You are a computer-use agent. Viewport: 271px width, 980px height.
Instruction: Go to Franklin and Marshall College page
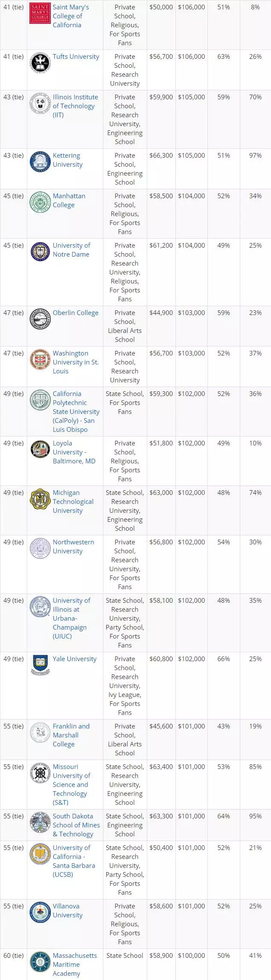coord(71,735)
